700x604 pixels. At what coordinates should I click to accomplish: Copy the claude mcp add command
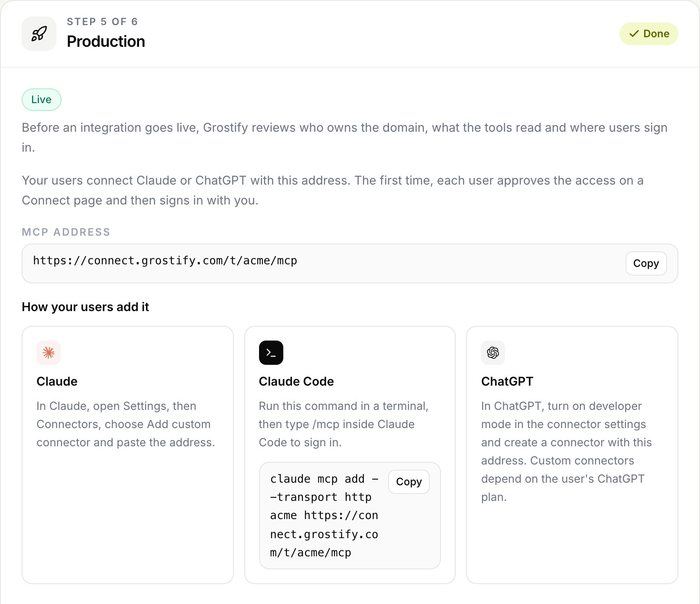tap(408, 482)
